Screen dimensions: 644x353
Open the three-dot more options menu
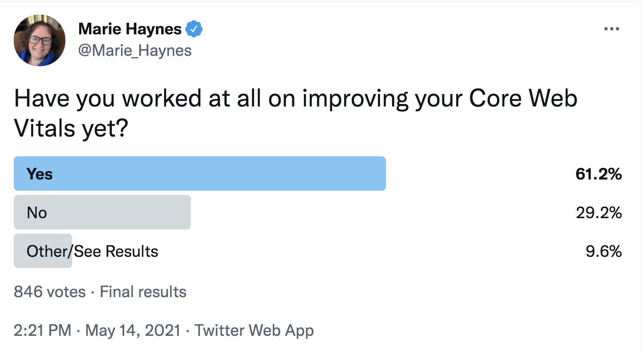point(611,29)
